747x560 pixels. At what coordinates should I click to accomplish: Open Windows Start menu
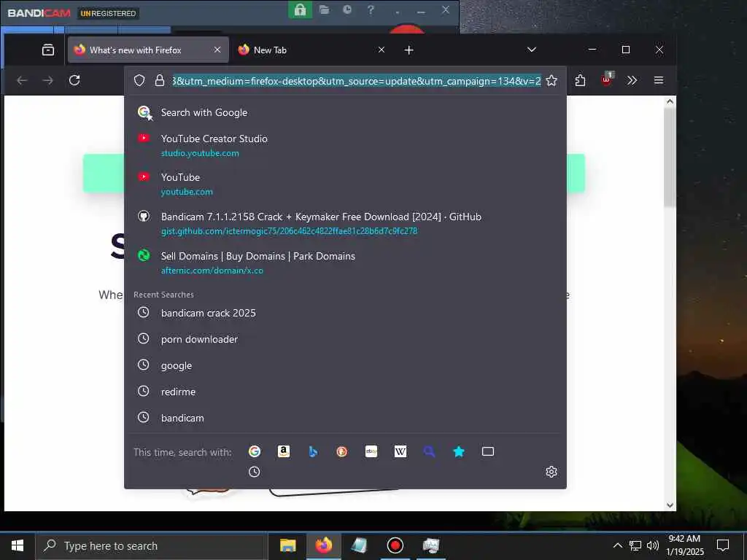point(18,545)
